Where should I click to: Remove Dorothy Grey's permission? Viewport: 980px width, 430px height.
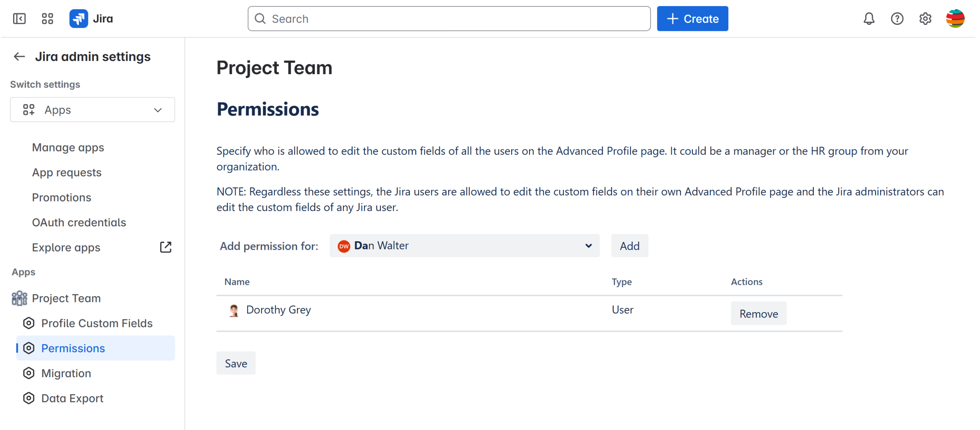758,314
